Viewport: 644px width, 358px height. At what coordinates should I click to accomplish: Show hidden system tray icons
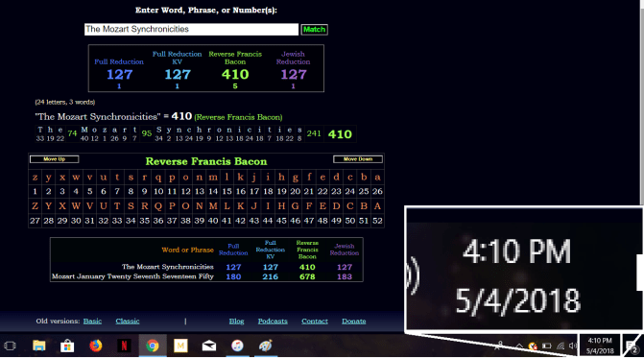coord(519,346)
